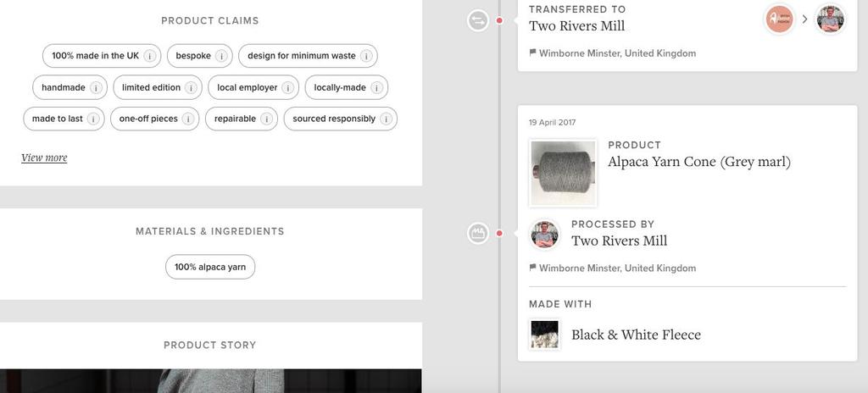The height and width of the screenshot is (393, 868).
Task: Open 'Two Rivers Mill' in Transferred To card
Action: tap(576, 26)
